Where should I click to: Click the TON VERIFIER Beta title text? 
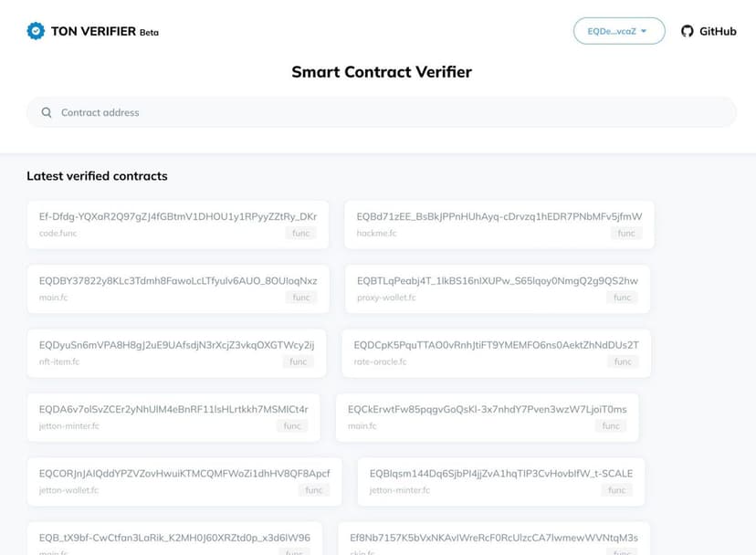104,31
